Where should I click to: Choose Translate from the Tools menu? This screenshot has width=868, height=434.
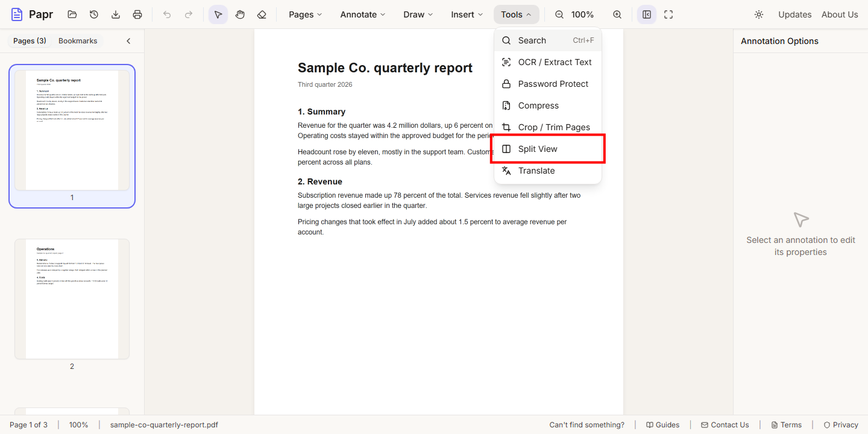548,171
